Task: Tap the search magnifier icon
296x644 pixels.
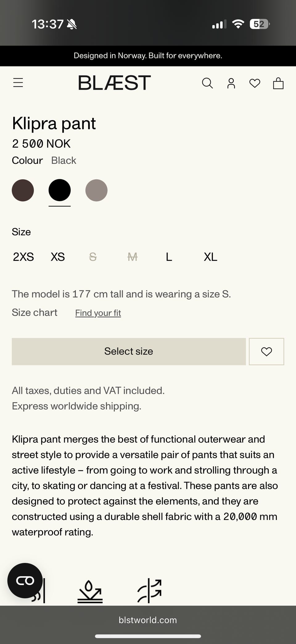Action: pos(207,83)
